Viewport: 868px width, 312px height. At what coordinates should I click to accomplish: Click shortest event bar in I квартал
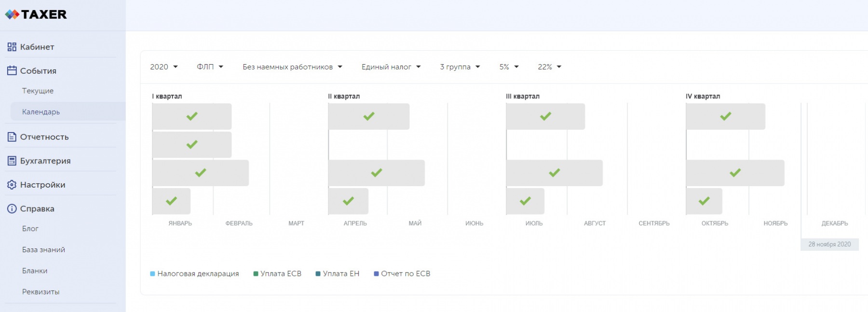pyautogui.click(x=171, y=201)
